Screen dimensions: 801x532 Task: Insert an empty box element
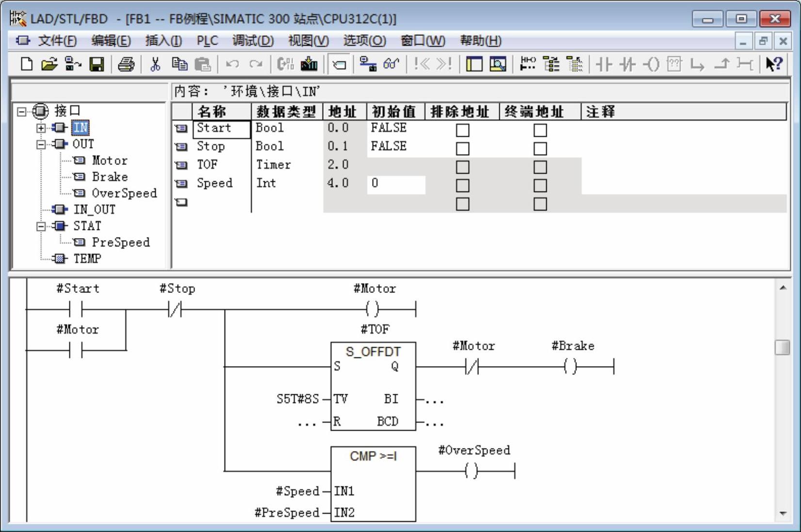[674, 64]
